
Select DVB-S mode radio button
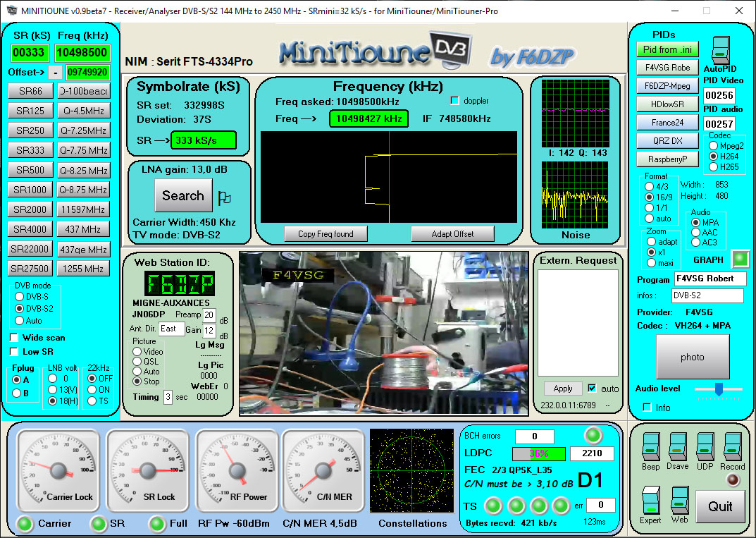19,297
